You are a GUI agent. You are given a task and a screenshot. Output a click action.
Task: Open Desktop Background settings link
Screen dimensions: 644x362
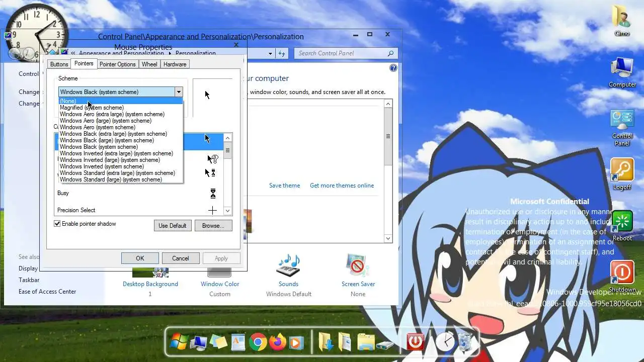pos(150,284)
